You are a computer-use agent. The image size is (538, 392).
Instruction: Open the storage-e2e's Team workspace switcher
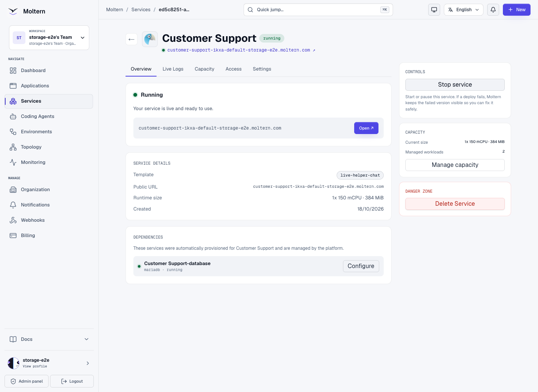click(49, 38)
